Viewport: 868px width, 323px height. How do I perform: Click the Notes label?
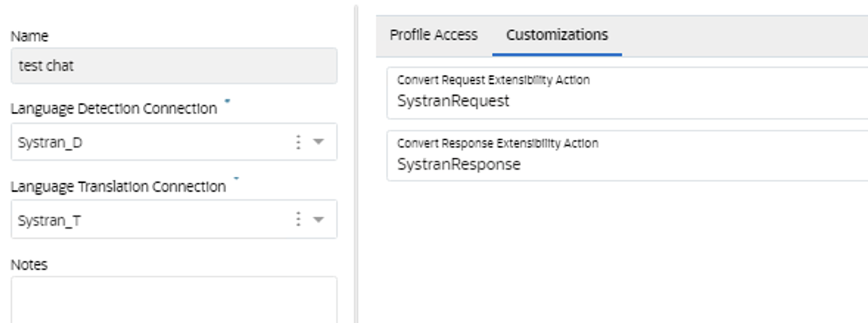pyautogui.click(x=29, y=265)
